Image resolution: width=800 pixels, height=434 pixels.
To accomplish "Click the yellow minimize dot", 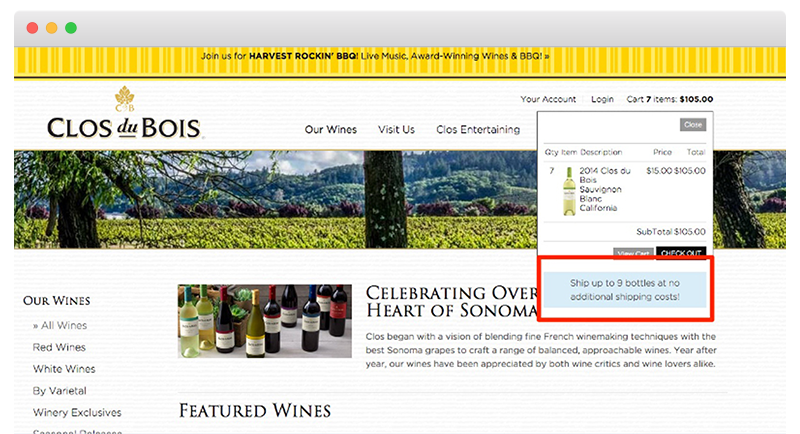I will 52,28.
